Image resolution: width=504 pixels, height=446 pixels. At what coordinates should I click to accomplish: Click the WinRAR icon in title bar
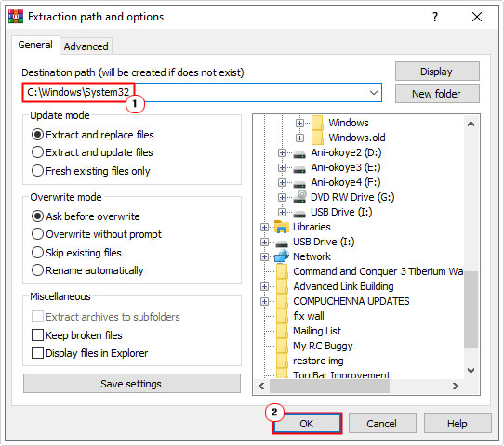coord(16,17)
